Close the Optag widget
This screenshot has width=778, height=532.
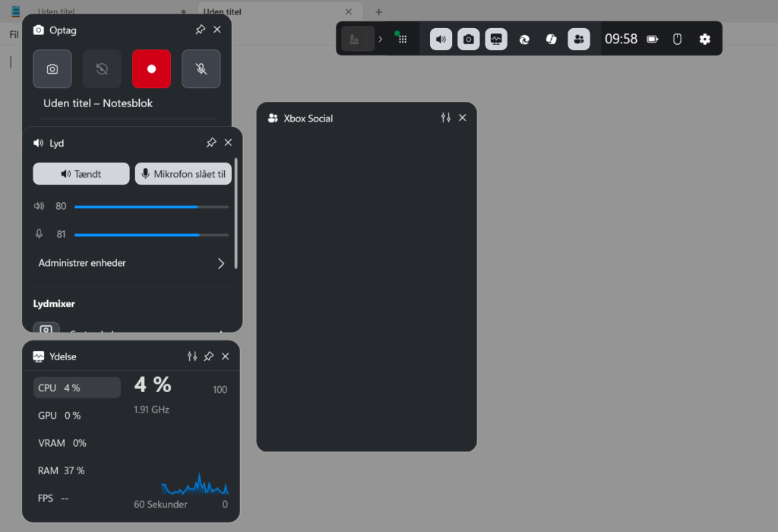[x=217, y=30]
